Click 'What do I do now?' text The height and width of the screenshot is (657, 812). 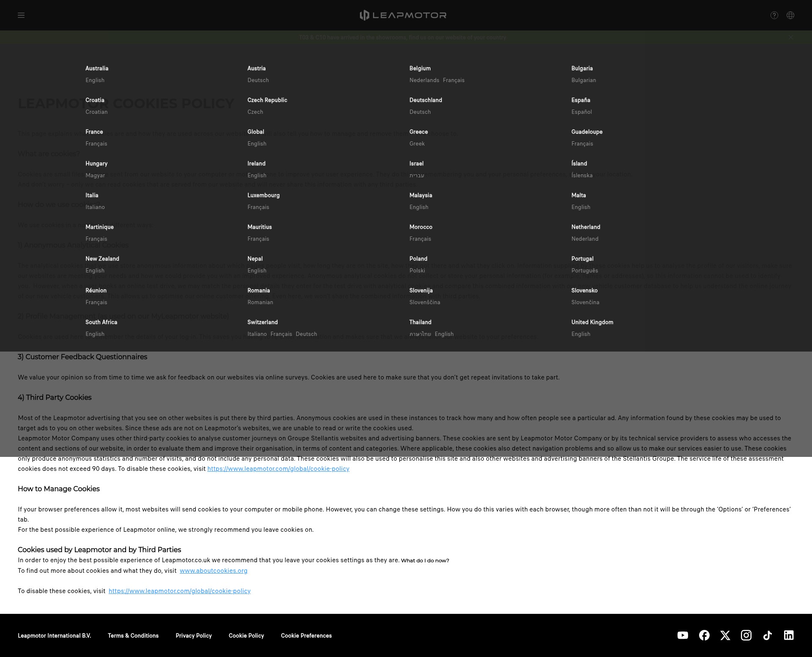(x=425, y=560)
